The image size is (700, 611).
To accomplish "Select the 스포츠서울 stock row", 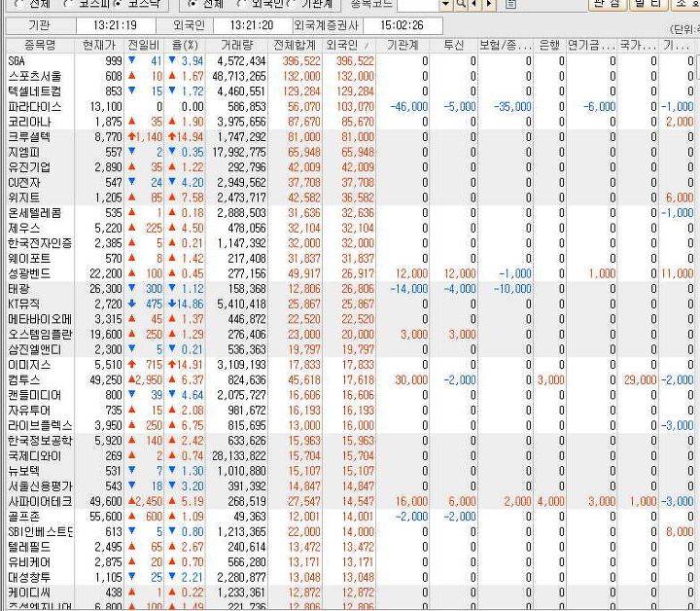I will click(350, 76).
